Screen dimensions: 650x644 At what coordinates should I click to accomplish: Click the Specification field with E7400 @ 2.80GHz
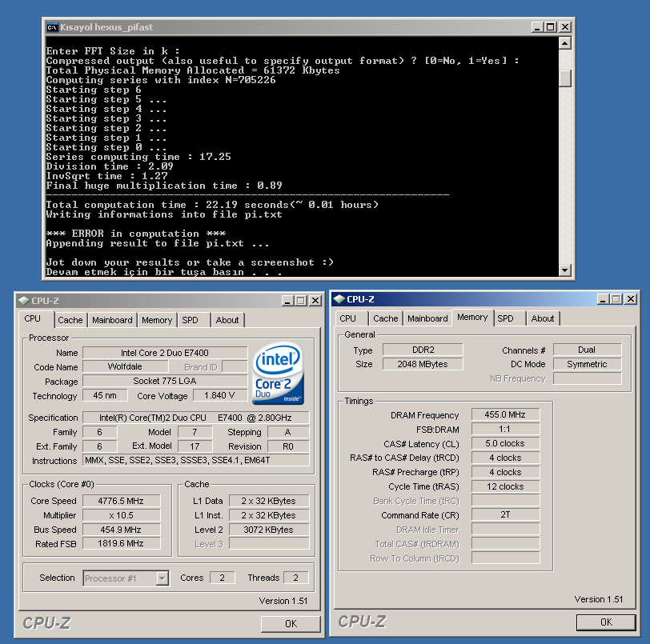(x=195, y=418)
